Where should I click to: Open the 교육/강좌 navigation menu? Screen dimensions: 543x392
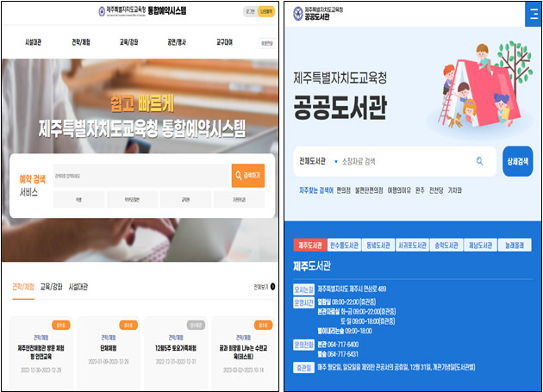(x=130, y=41)
